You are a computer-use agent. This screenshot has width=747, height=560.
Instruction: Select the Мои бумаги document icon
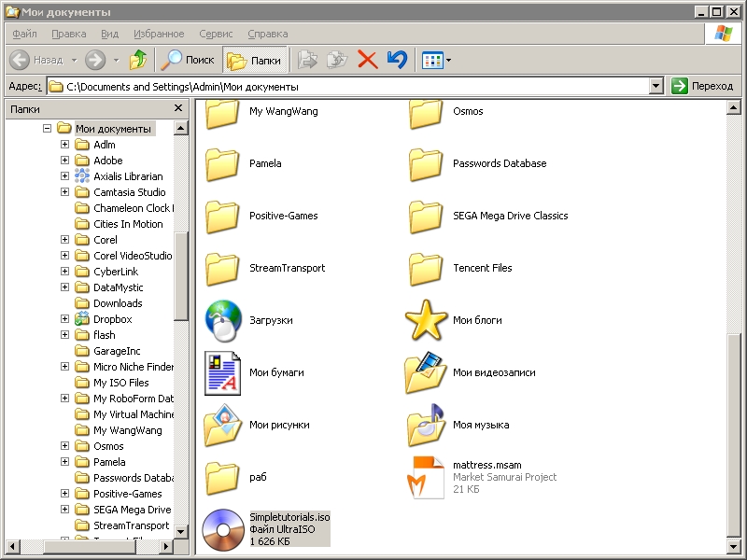click(x=222, y=373)
